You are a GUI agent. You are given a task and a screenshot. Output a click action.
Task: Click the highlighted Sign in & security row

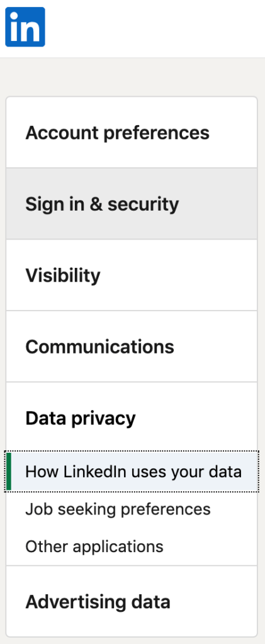pyautogui.click(x=132, y=204)
